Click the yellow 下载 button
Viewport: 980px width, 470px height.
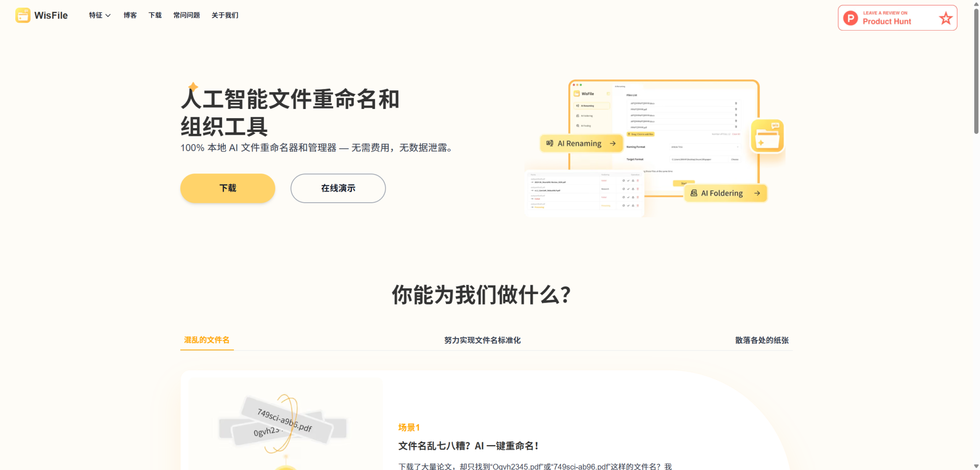click(x=228, y=188)
